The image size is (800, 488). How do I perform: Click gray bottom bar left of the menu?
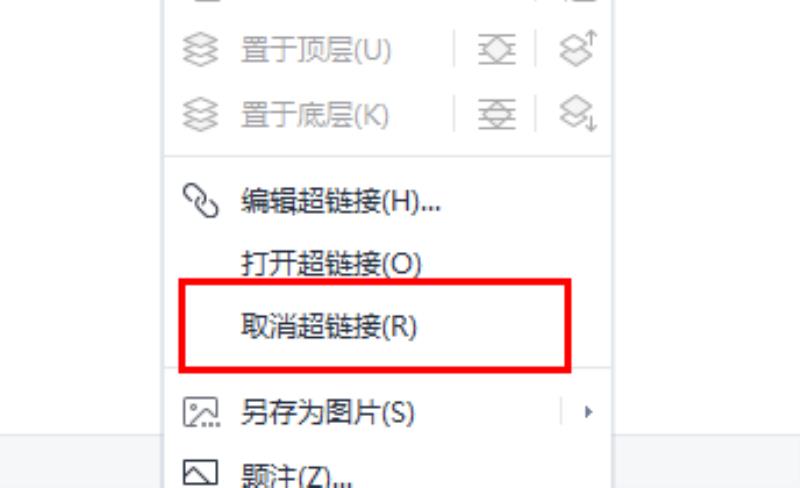tap(81, 461)
